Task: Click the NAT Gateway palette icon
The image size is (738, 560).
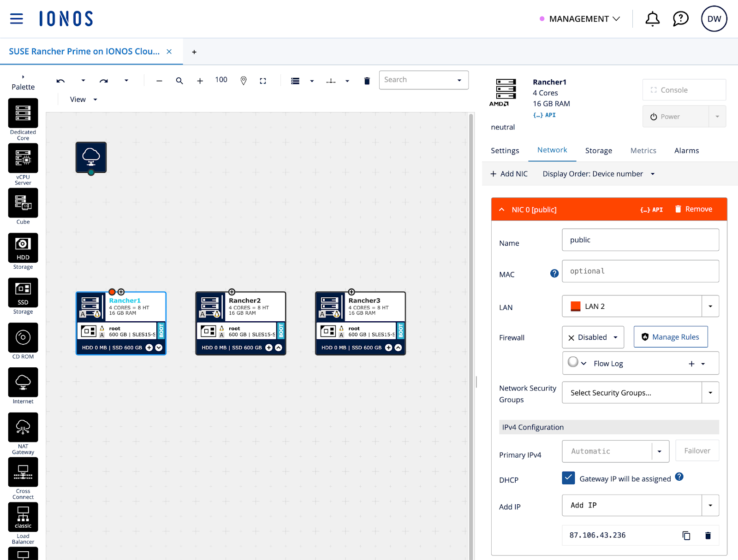Action: (23, 427)
